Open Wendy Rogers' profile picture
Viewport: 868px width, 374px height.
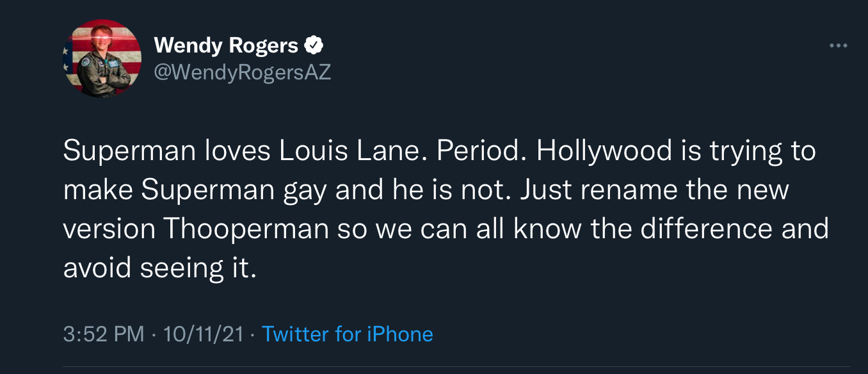click(x=102, y=58)
